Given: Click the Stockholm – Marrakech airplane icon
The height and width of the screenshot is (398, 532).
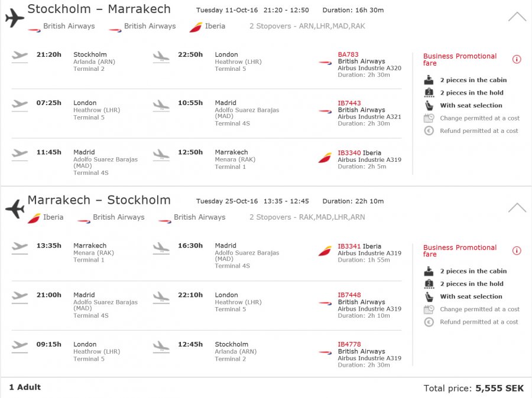Looking at the screenshot, I should (x=15, y=18).
